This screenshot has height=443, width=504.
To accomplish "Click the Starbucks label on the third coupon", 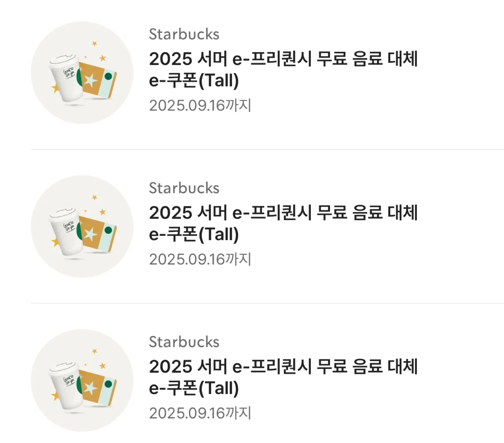I will point(184,342).
